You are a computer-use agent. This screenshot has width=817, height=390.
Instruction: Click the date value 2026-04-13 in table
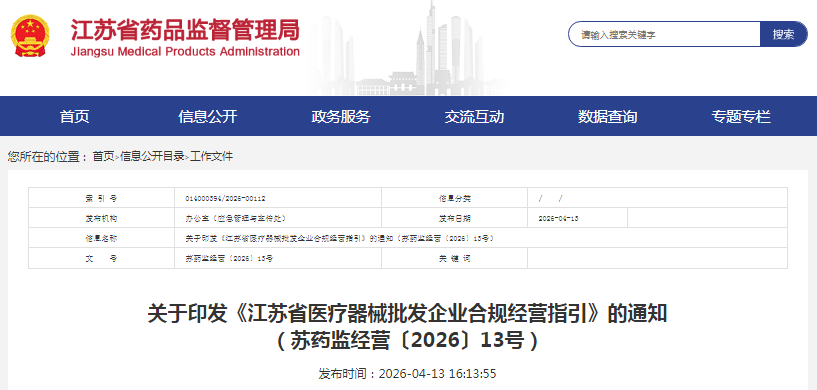(x=559, y=218)
